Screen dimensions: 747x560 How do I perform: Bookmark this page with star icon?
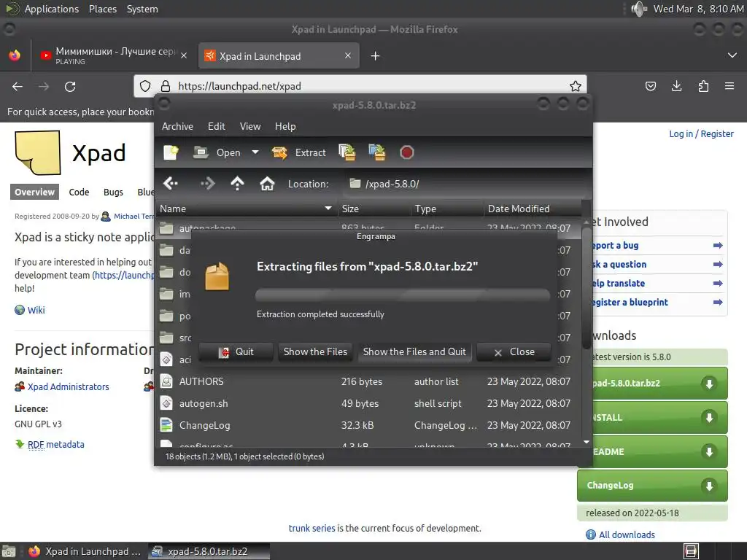click(x=576, y=86)
